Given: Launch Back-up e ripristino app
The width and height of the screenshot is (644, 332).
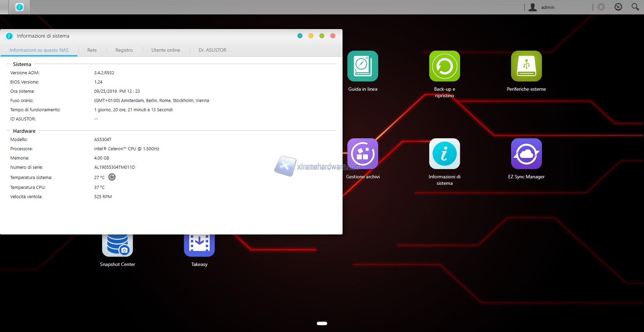Looking at the screenshot, I should click(444, 66).
